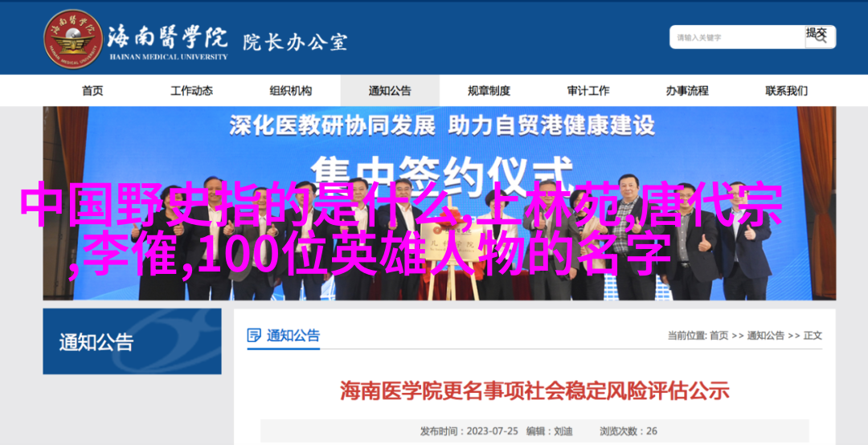Select the 组织机构 navigation tab
Screen dimensions: 868x445
[x=291, y=91]
